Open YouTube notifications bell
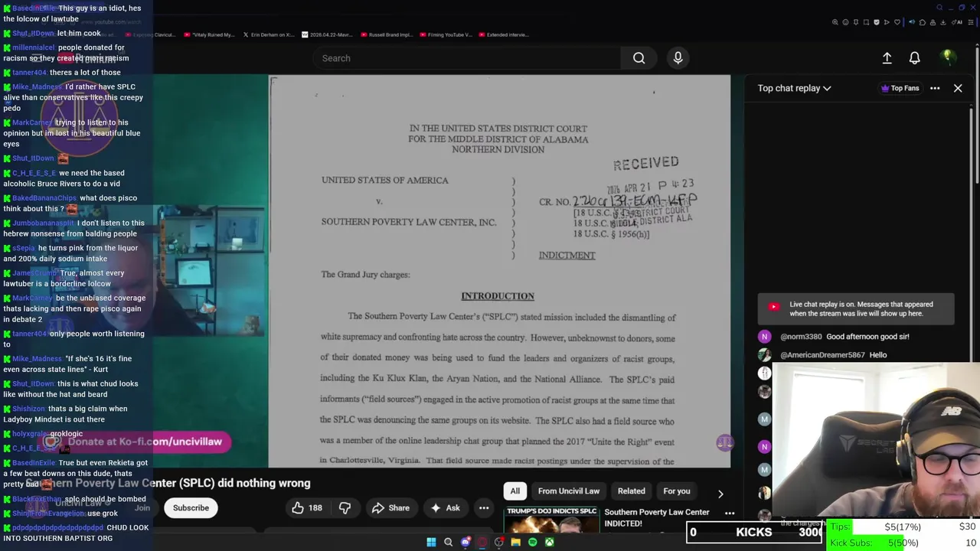This screenshot has height=551, width=980. coord(915,58)
